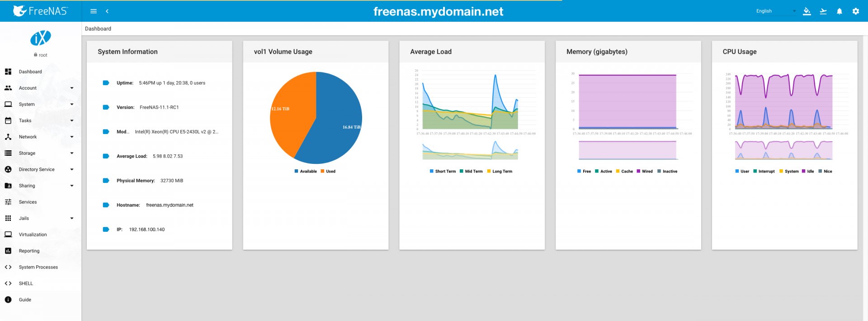Expand the System menu arrow
Viewport: 868px width, 321px height.
click(72, 104)
